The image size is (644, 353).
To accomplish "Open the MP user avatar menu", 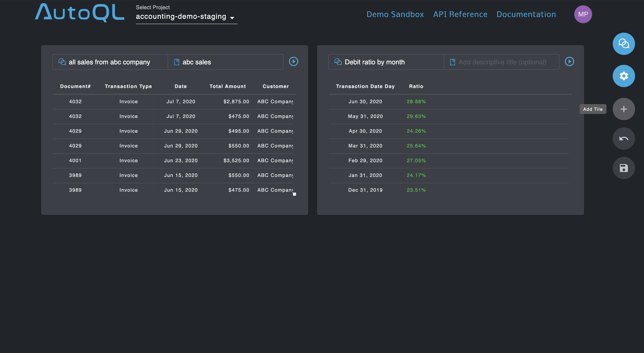I will click(583, 14).
